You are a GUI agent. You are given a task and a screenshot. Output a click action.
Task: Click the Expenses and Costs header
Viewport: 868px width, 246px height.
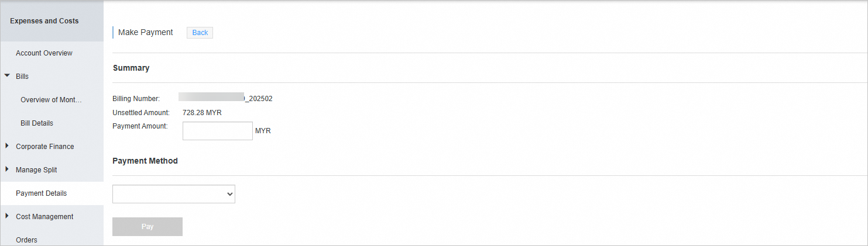(x=44, y=21)
